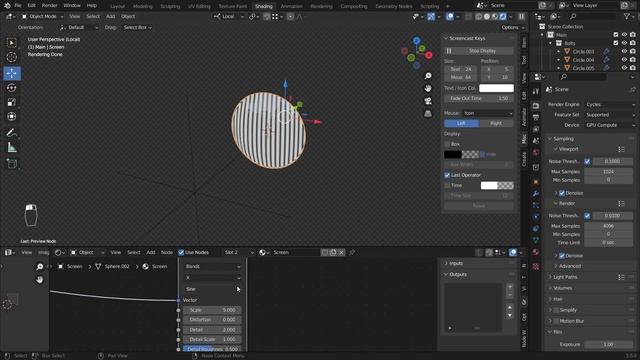Click the Exposure value field
The height and width of the screenshot is (360, 640).
point(608,344)
